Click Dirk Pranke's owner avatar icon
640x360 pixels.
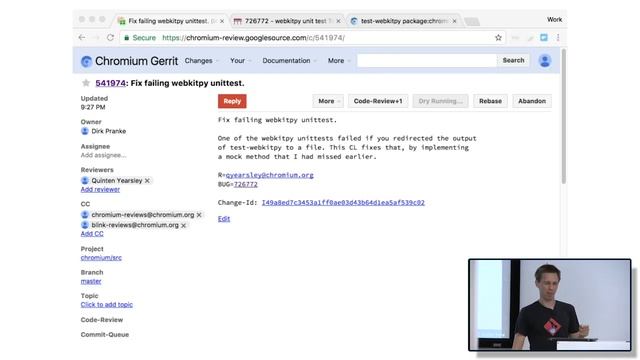coord(85,131)
